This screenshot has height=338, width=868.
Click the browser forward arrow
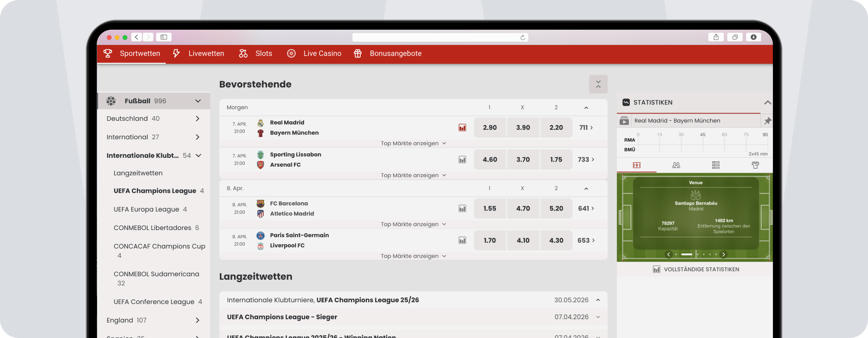tap(148, 37)
